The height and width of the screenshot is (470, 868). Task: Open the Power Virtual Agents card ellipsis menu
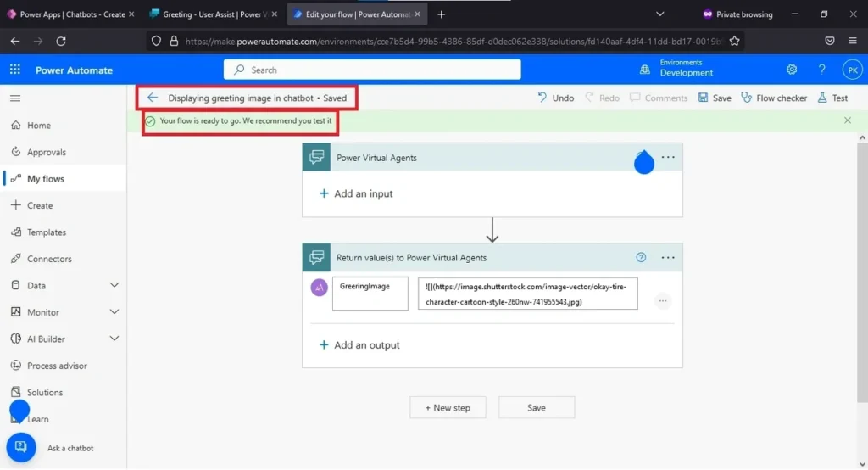(x=668, y=158)
